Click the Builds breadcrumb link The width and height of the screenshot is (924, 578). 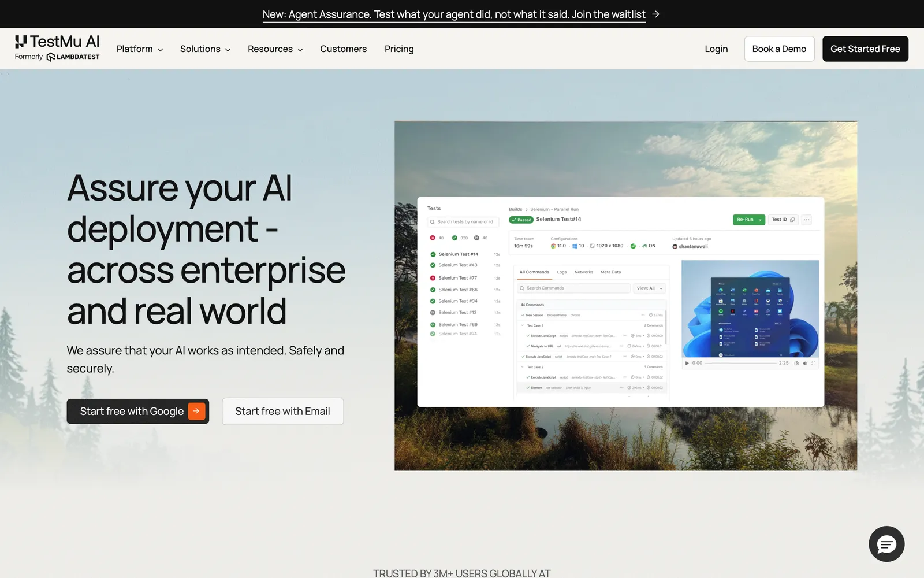515,209
